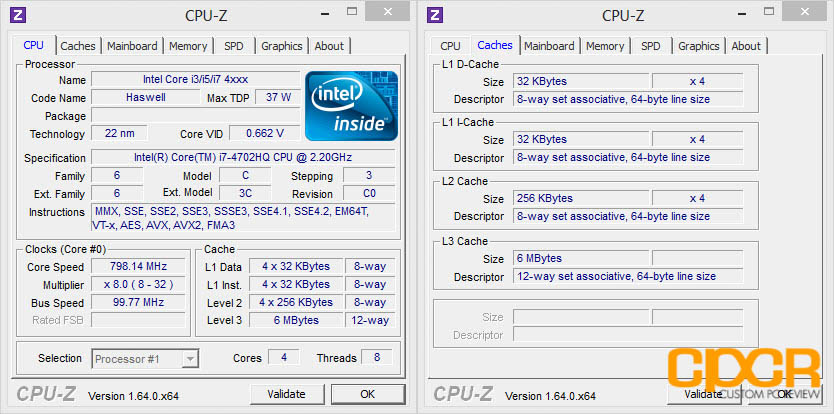Click the Code Name value 'Haswell'
The image size is (834, 414).
(x=145, y=97)
